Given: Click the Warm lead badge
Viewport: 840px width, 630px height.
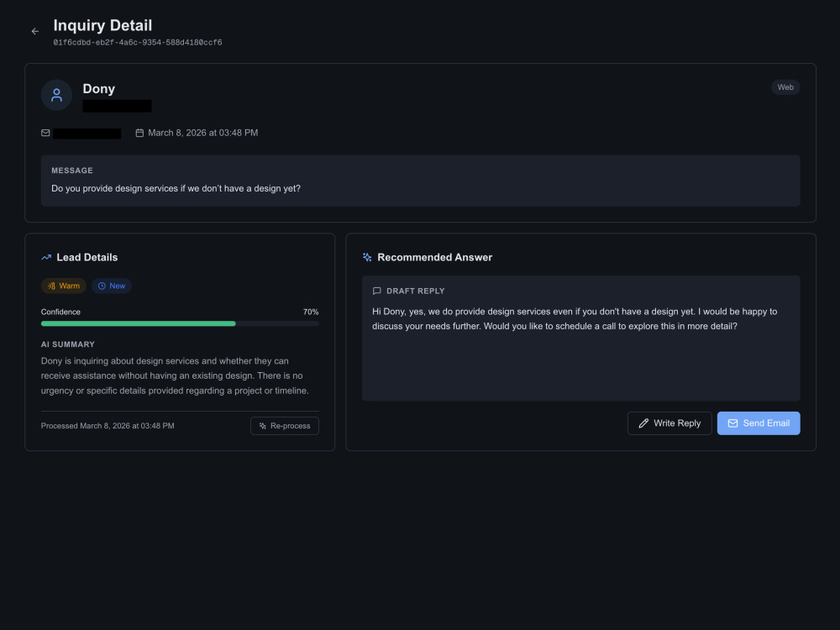Looking at the screenshot, I should coord(64,286).
